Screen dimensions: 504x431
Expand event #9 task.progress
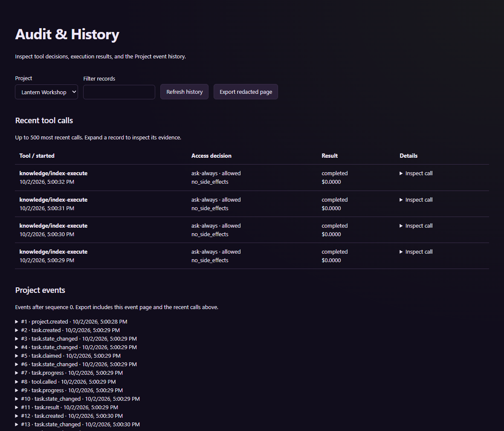[x=69, y=390]
